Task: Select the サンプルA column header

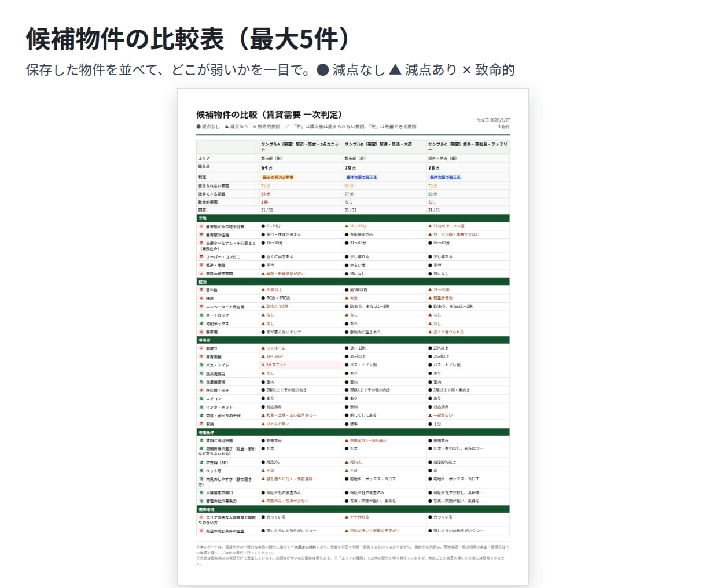Action: pyautogui.click(x=300, y=146)
